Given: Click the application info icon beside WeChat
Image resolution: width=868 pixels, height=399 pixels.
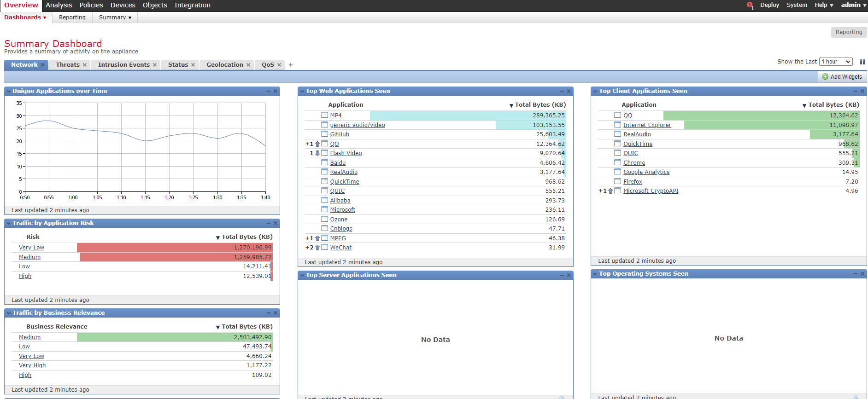Looking at the screenshot, I should click(x=325, y=247).
